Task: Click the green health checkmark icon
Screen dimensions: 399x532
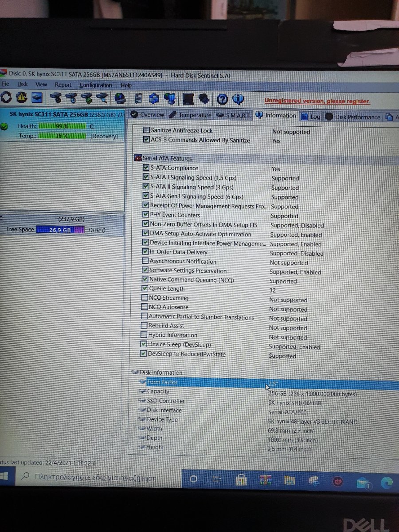Action: point(4,127)
